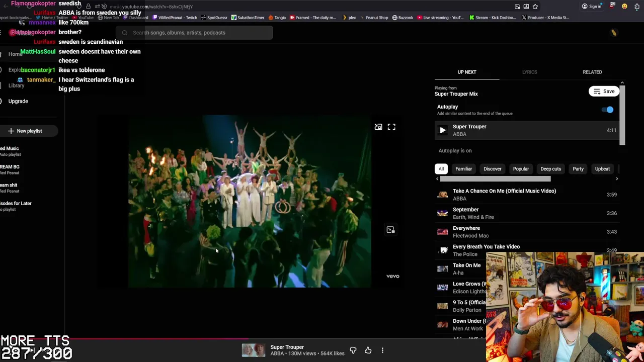Focus the Search songs, albums, artists field
This screenshot has height=362, width=644.
(194, 33)
